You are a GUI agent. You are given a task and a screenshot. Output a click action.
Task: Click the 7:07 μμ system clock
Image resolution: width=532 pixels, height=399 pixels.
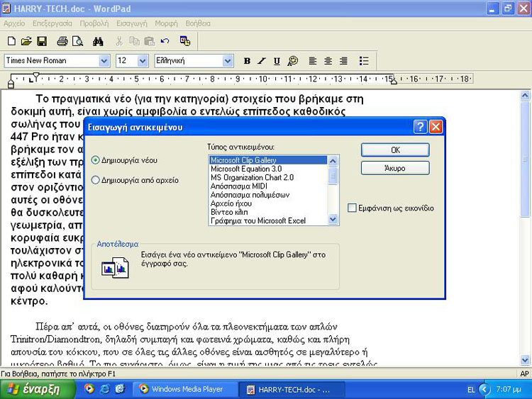(509, 389)
